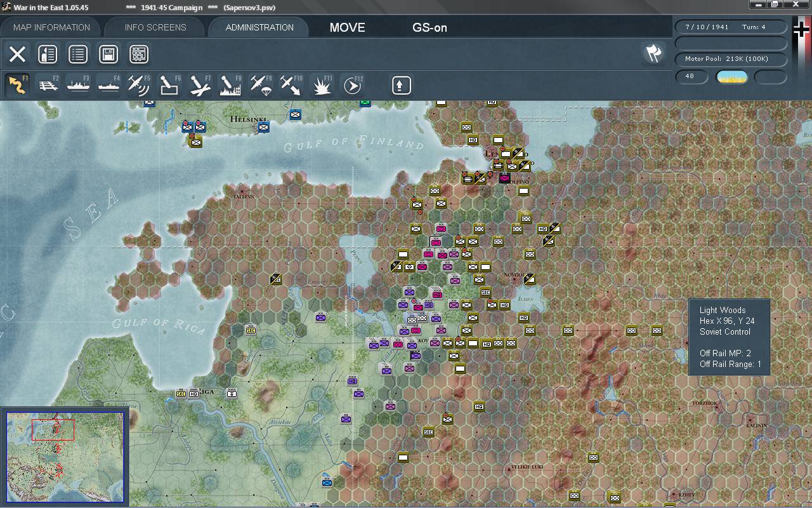
Task: Click the Helsinki city label
Action: tap(248, 119)
